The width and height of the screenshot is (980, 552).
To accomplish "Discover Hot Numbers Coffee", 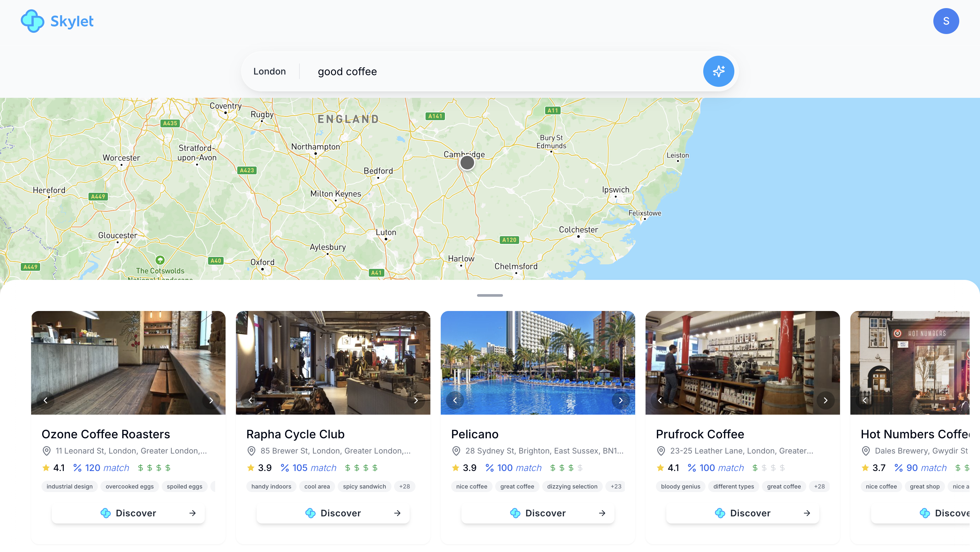I will coord(920,513).
